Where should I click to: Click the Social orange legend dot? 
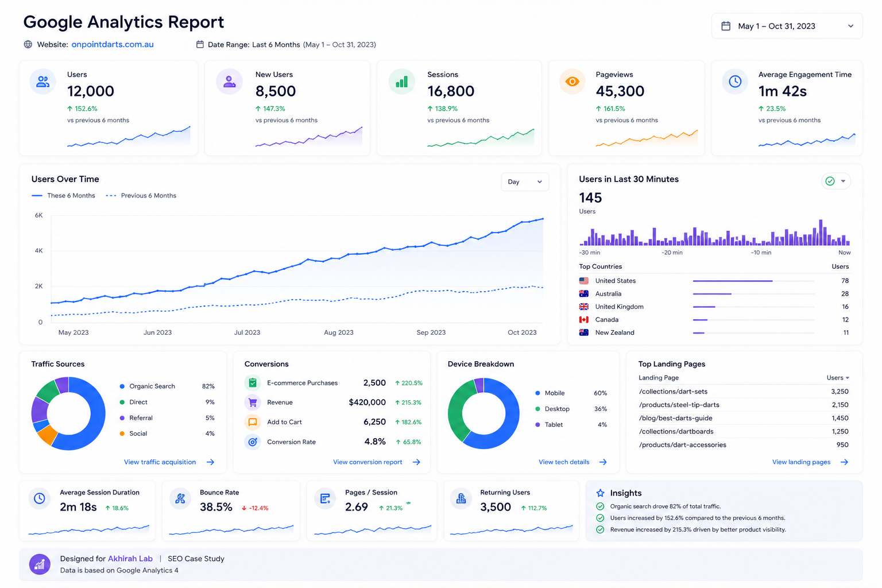click(x=122, y=434)
